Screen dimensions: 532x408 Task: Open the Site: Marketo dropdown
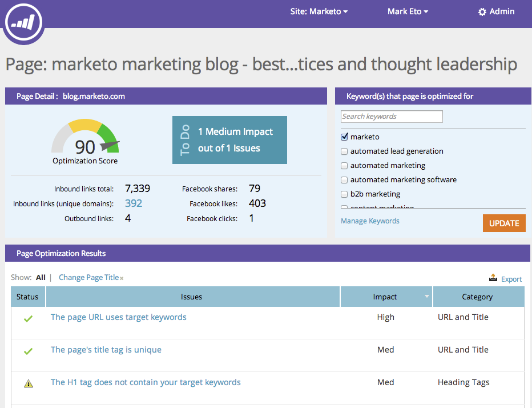[319, 11]
